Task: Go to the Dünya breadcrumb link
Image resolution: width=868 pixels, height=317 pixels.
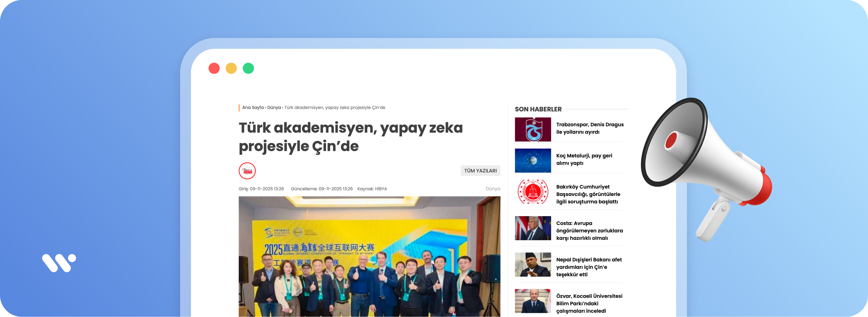Action: 274,108
